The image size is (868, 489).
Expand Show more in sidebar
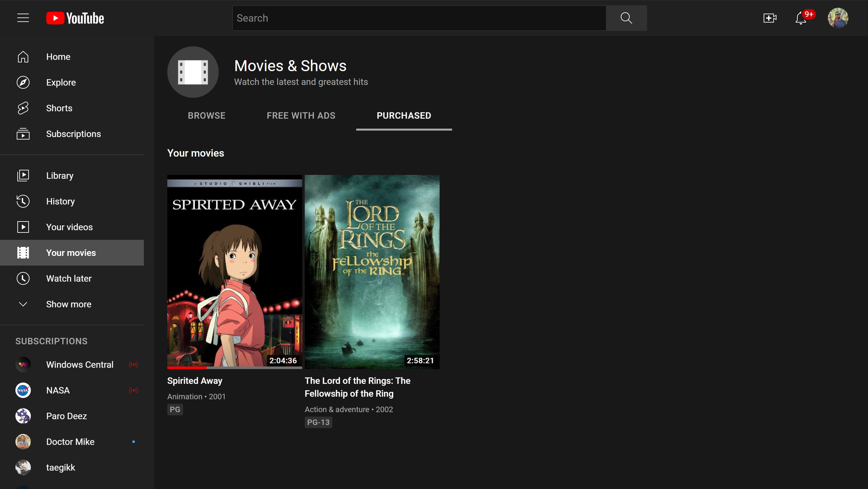point(68,304)
